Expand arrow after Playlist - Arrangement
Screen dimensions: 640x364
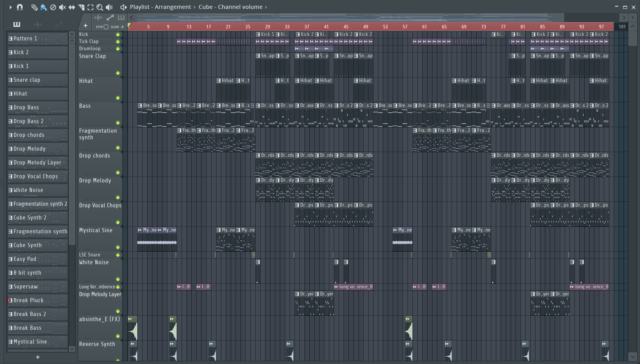click(x=194, y=7)
